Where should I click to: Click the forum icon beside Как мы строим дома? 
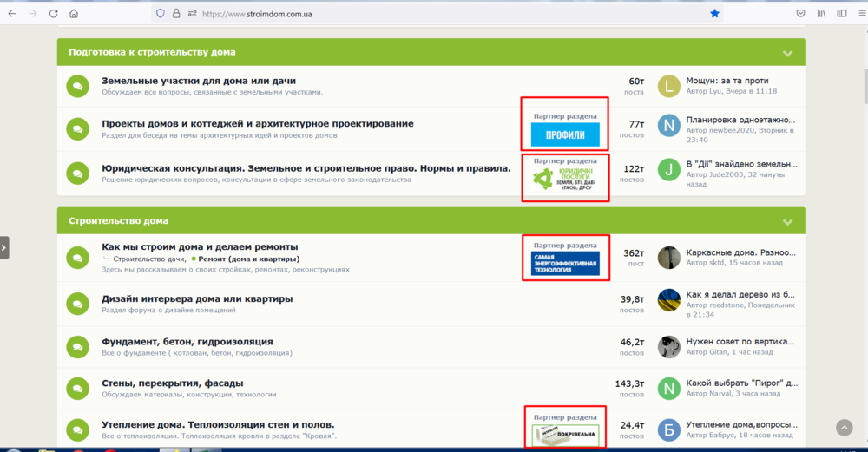point(78,258)
